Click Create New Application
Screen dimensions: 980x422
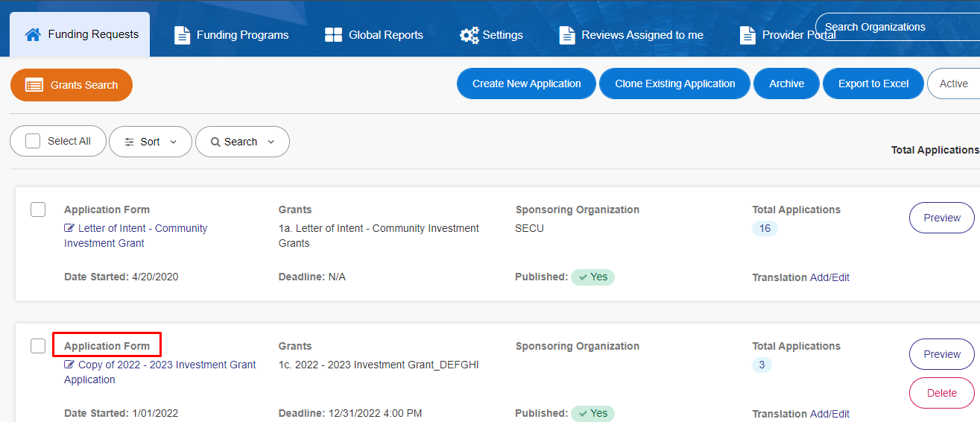pyautogui.click(x=526, y=84)
